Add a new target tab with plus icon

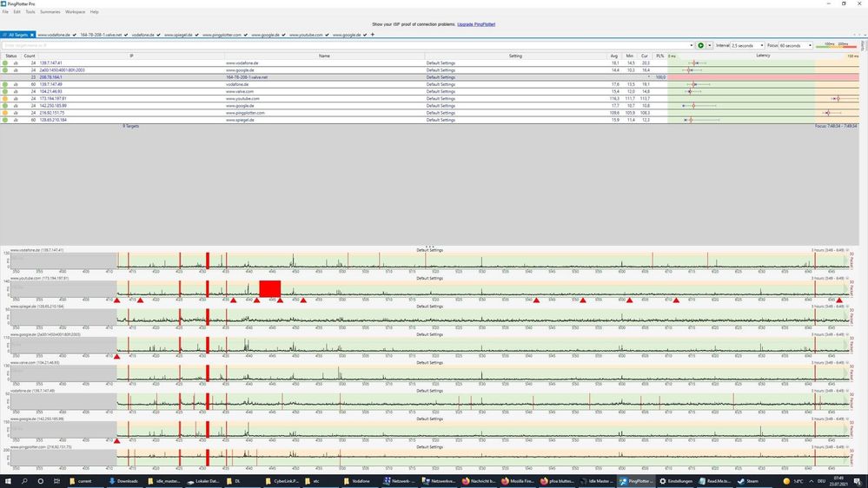[x=373, y=35]
